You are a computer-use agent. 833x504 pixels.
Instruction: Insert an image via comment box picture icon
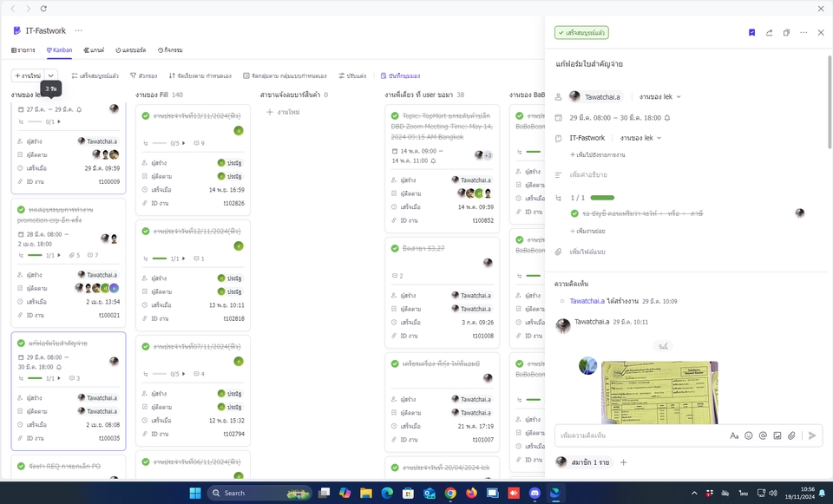click(777, 435)
